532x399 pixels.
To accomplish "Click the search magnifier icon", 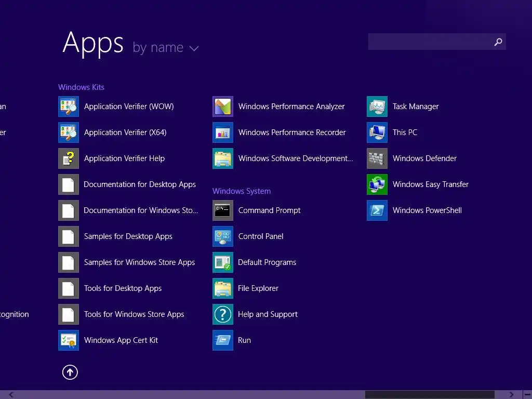I will pyautogui.click(x=498, y=42).
